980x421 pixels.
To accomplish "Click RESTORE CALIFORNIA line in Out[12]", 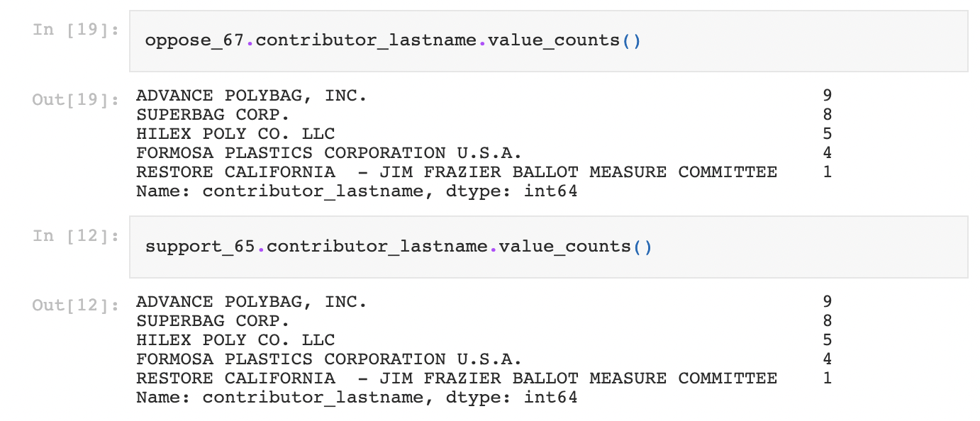I will [457, 378].
